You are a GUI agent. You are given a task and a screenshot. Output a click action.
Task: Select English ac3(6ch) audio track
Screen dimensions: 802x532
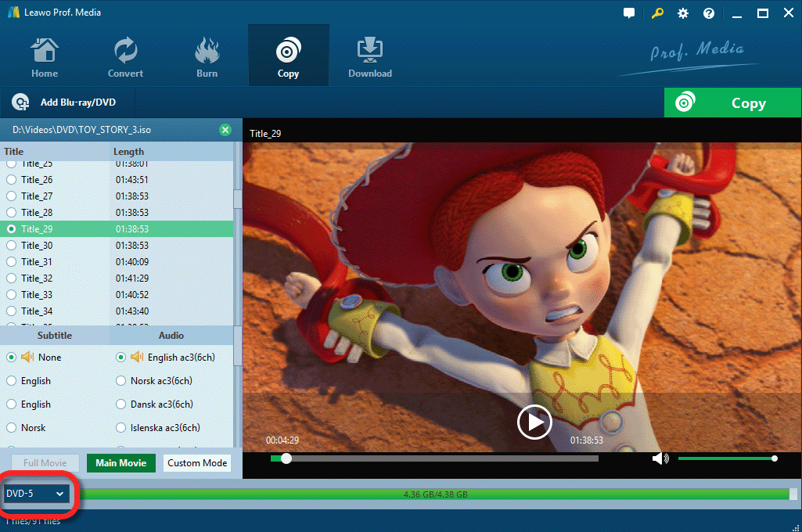point(120,357)
